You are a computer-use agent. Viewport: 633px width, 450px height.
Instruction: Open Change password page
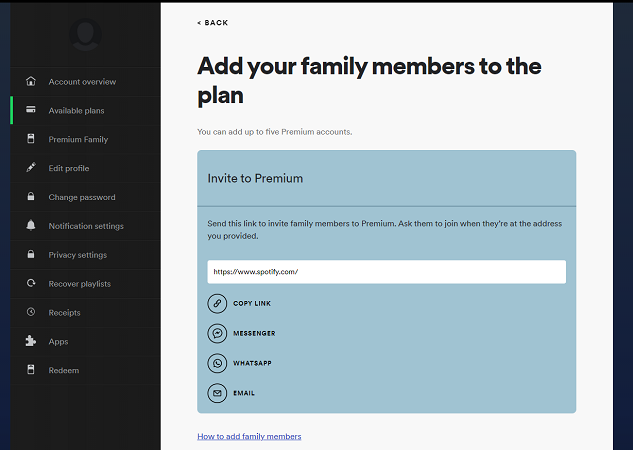pos(82,197)
